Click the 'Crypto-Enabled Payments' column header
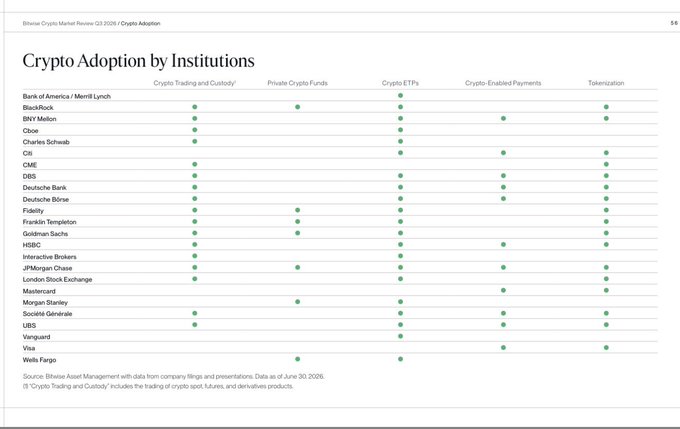 point(503,83)
